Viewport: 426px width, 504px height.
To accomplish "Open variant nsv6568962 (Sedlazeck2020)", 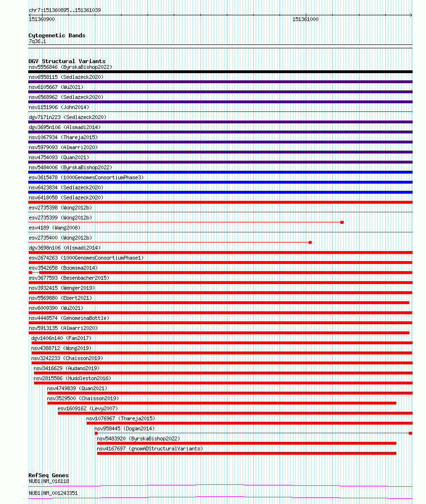I will 66,97.
